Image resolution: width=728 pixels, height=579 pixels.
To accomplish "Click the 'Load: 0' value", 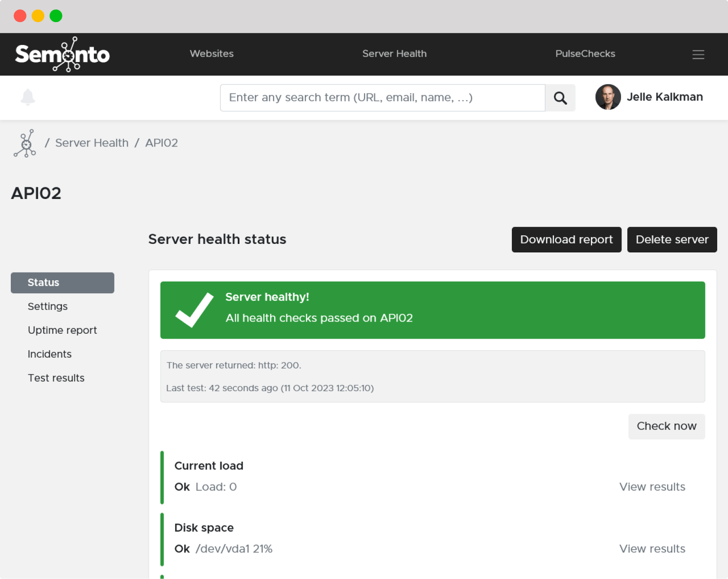I will point(216,487).
